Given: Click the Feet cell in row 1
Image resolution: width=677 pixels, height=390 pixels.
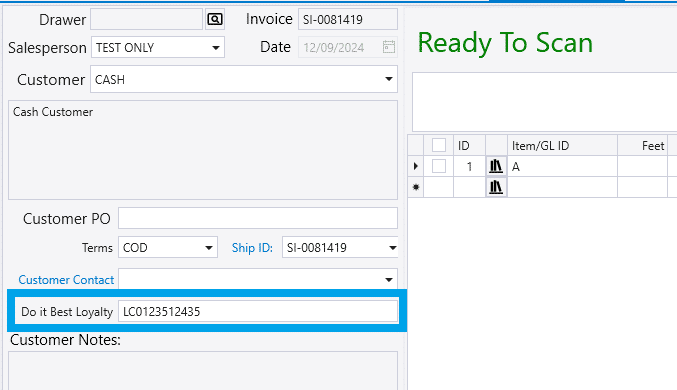Looking at the screenshot, I should click(642, 166).
